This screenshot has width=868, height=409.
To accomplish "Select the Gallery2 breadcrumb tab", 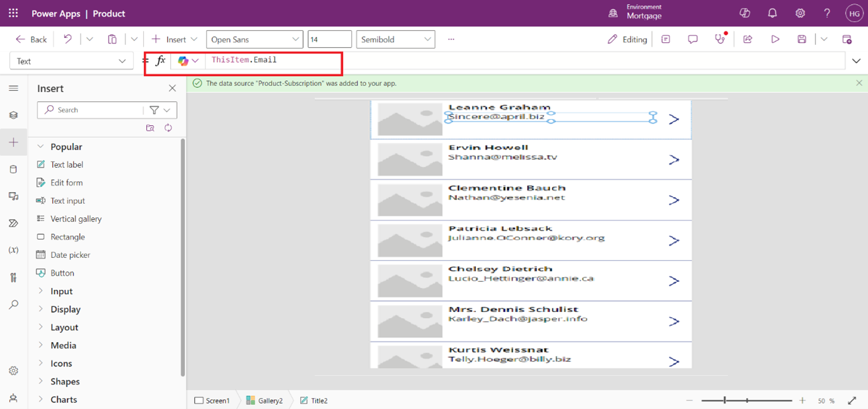I will [264, 400].
